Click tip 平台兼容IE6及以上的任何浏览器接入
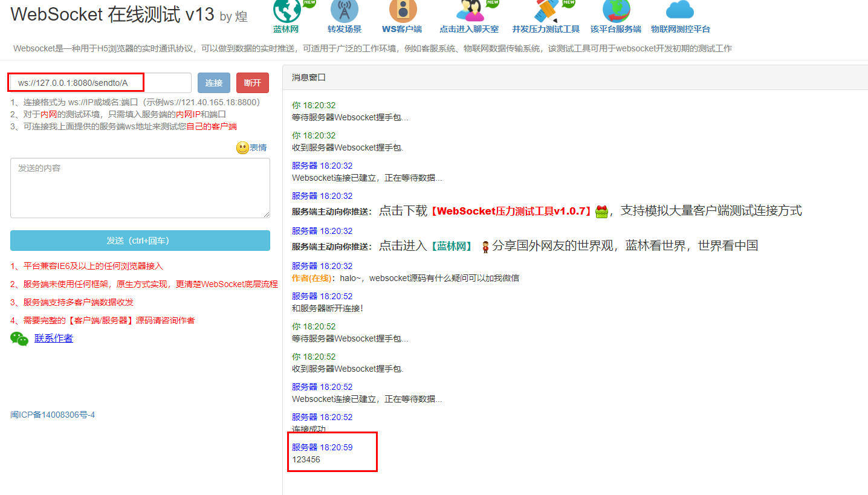 click(x=86, y=266)
